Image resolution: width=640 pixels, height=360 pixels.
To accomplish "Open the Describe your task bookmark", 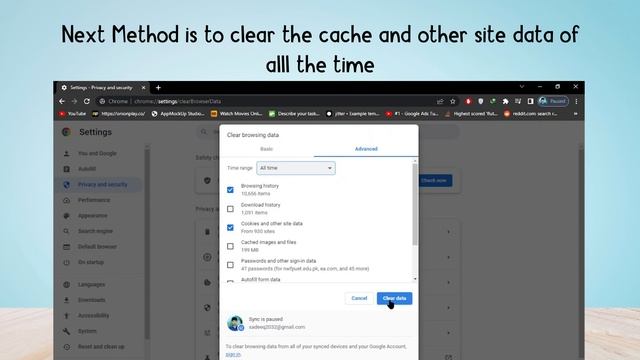I will tap(295, 114).
